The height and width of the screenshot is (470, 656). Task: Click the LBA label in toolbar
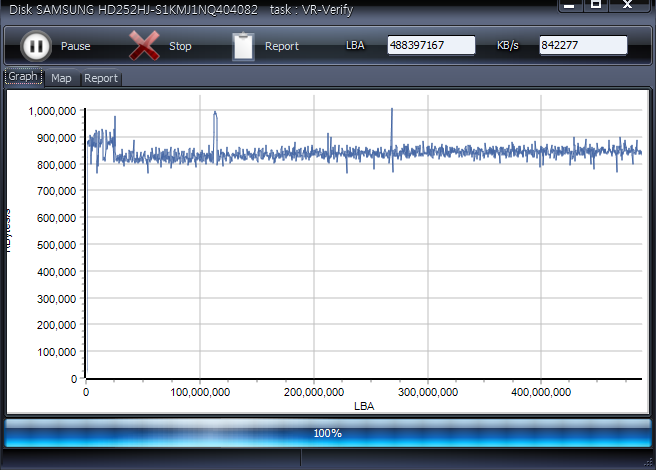(x=355, y=45)
